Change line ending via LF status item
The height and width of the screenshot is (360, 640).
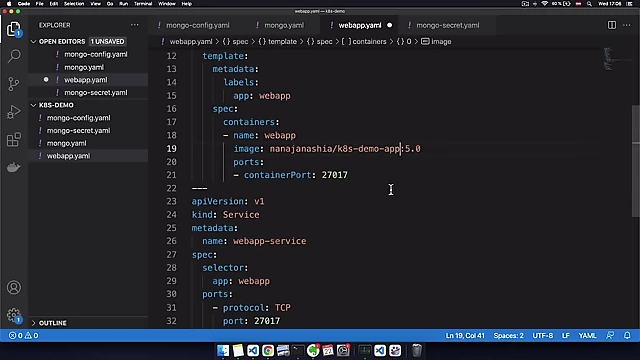coord(565,336)
